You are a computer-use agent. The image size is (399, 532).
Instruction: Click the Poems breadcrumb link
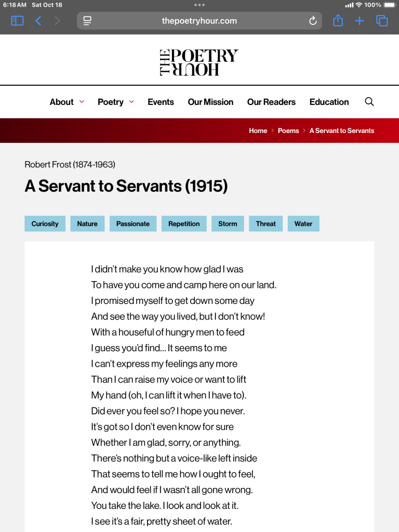(288, 130)
